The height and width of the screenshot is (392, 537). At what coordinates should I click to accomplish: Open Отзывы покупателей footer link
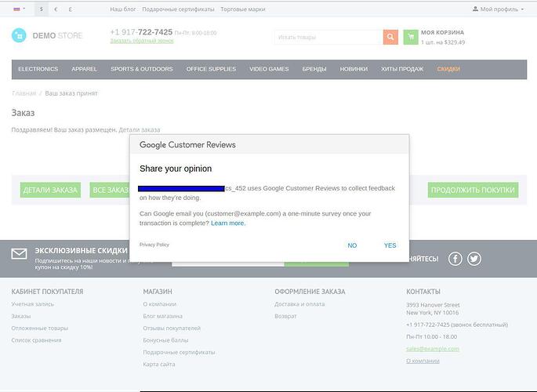(172, 328)
